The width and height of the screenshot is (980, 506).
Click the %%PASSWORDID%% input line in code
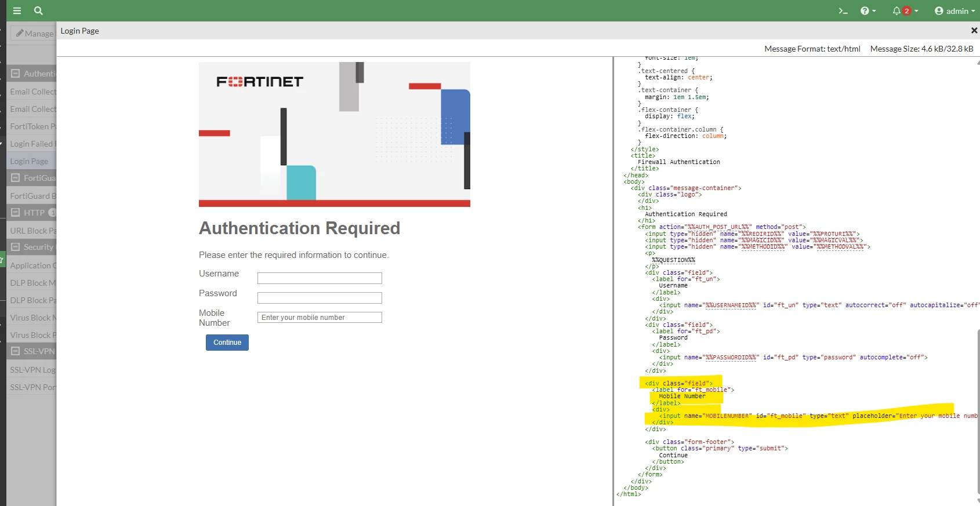793,358
